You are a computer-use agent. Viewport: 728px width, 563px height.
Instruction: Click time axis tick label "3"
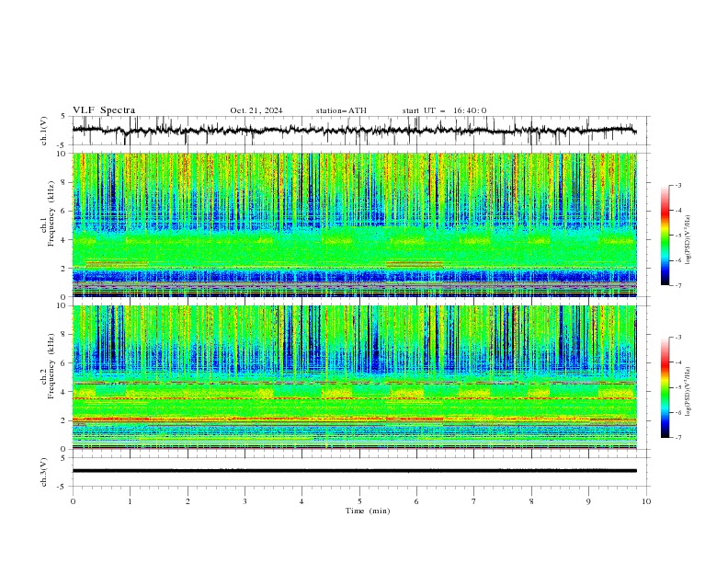coord(245,501)
